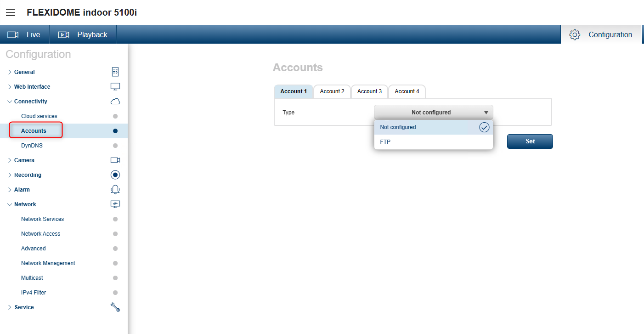Switch to the Account 3 tab
The height and width of the screenshot is (334, 644).
(x=370, y=91)
